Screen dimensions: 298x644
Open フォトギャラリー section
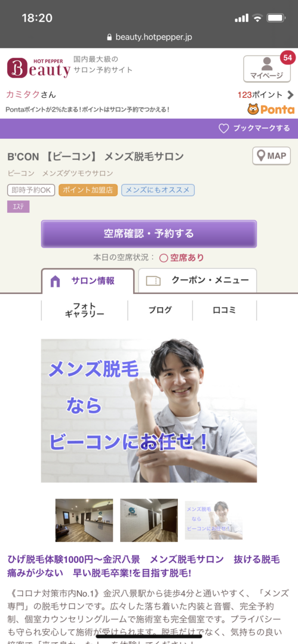click(x=84, y=310)
